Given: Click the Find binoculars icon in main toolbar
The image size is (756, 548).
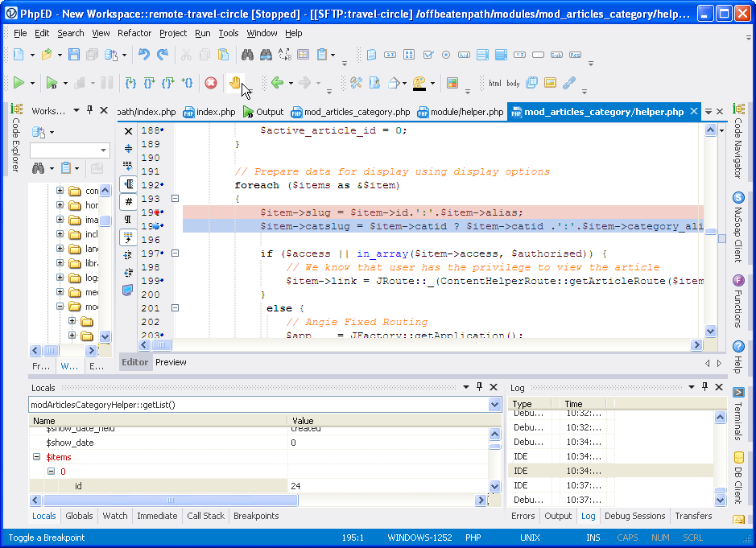Looking at the screenshot, I should tap(248, 55).
